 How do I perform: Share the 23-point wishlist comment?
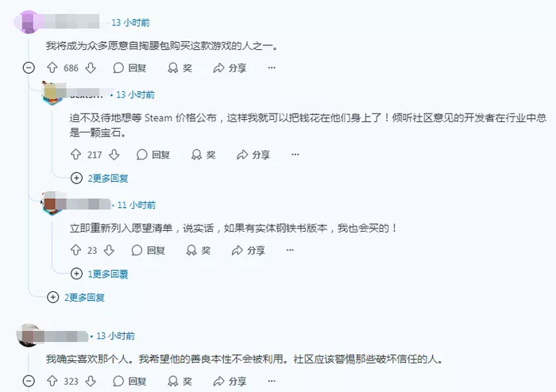click(248, 250)
